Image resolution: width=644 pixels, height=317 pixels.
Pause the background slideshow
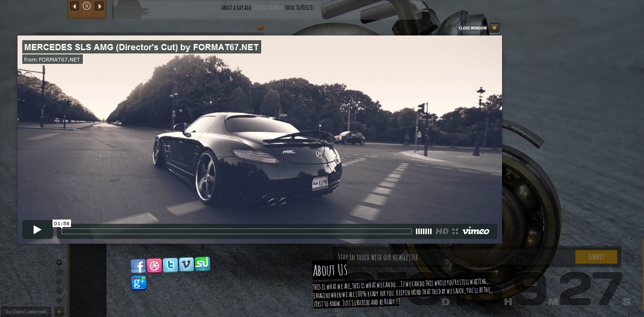(87, 6)
